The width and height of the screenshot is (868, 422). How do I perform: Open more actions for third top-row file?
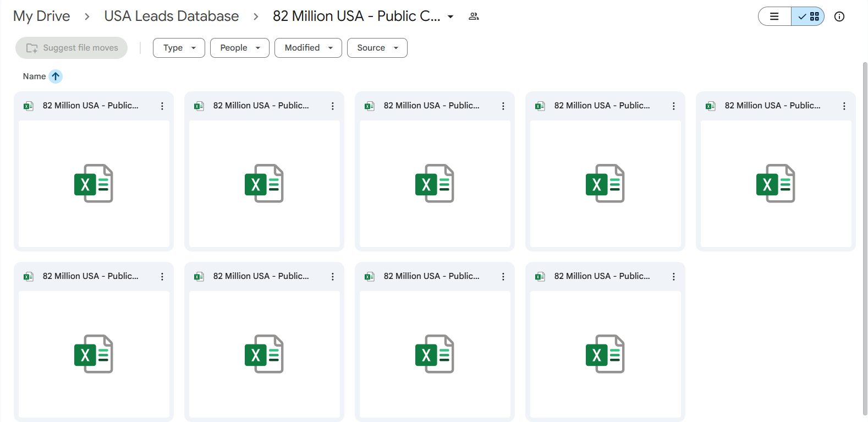[503, 106]
